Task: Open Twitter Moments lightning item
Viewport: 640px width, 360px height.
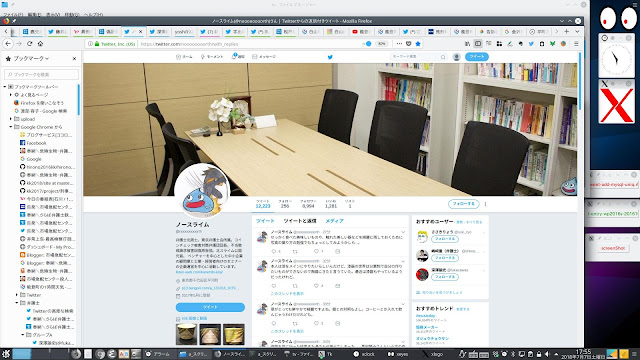Action: [x=211, y=57]
